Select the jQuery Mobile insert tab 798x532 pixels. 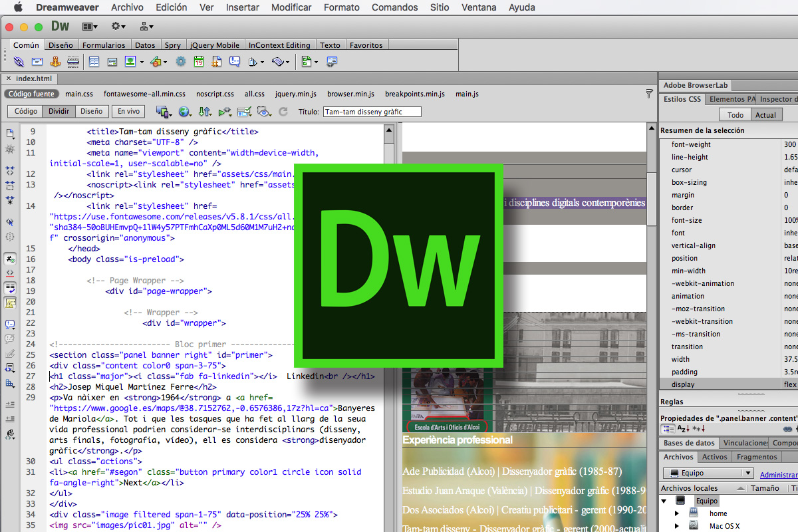215,45
